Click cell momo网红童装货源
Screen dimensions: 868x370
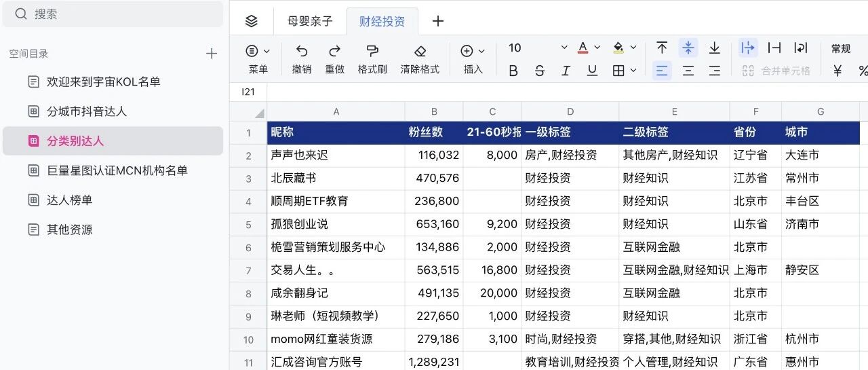(336, 339)
